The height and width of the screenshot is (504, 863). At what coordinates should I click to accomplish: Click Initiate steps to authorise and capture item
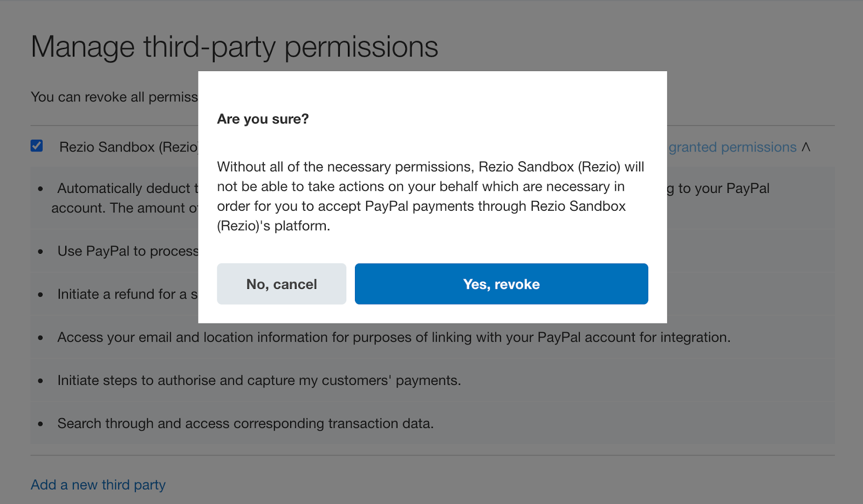tap(259, 381)
